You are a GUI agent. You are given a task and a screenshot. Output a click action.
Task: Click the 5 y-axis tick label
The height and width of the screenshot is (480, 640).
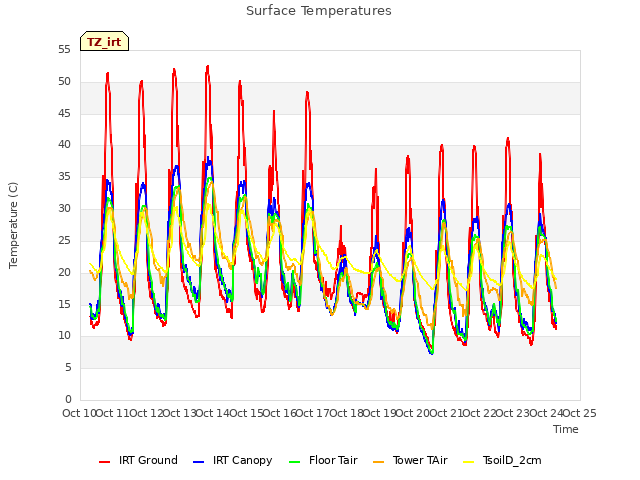pos(68,368)
